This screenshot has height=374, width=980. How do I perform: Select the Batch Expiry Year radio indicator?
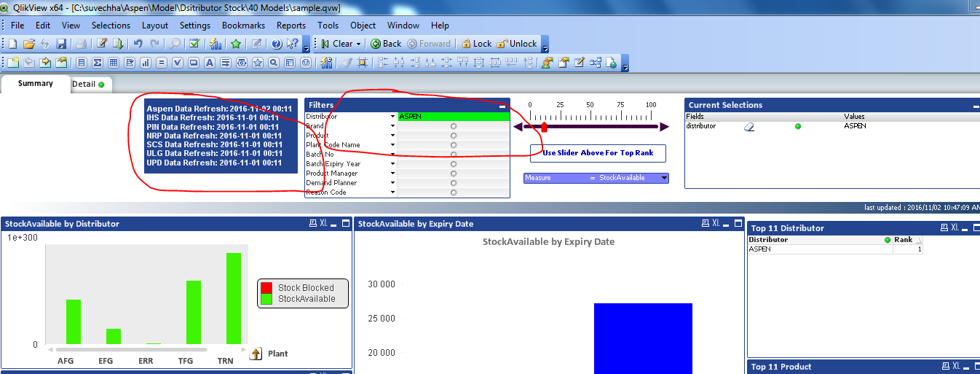tap(454, 164)
